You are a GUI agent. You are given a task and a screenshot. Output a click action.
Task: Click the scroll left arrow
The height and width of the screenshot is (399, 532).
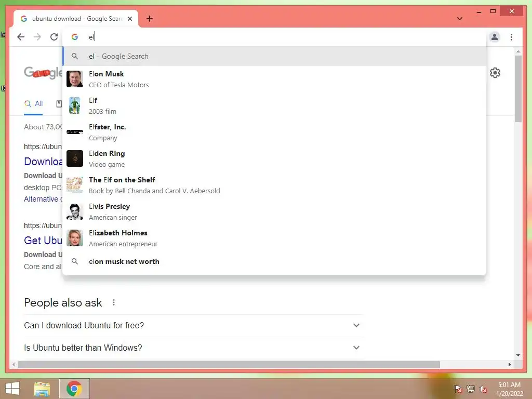coord(14,364)
